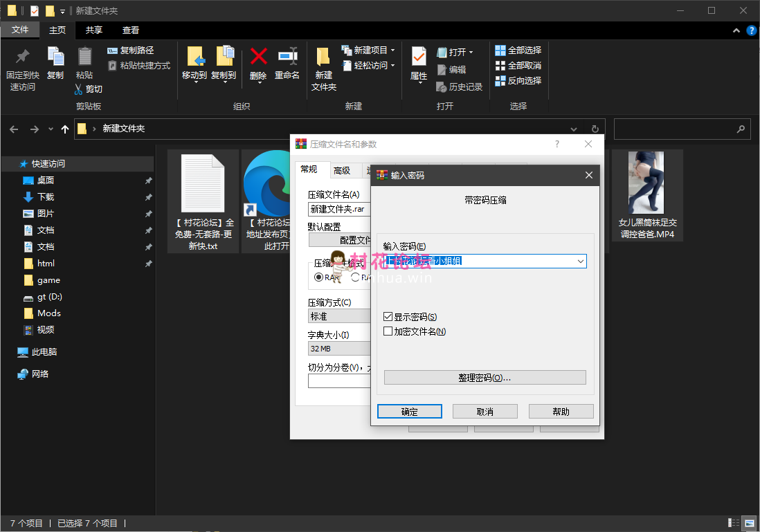Image resolution: width=760 pixels, height=532 pixels.
Task: Open the 新建项目 dropdown menu
Action: 392,51
